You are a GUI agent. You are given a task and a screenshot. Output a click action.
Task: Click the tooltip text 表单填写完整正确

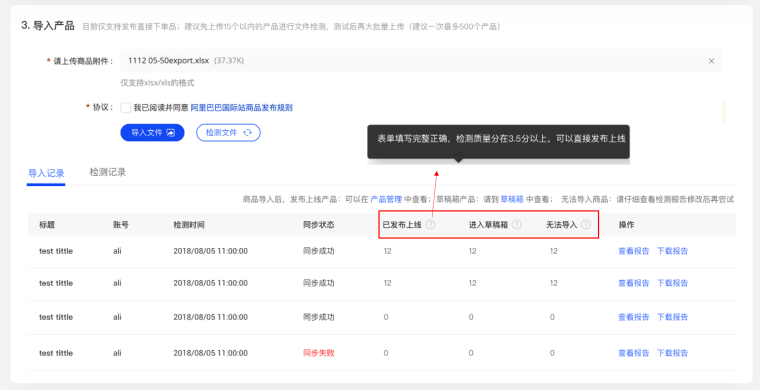(x=414, y=139)
